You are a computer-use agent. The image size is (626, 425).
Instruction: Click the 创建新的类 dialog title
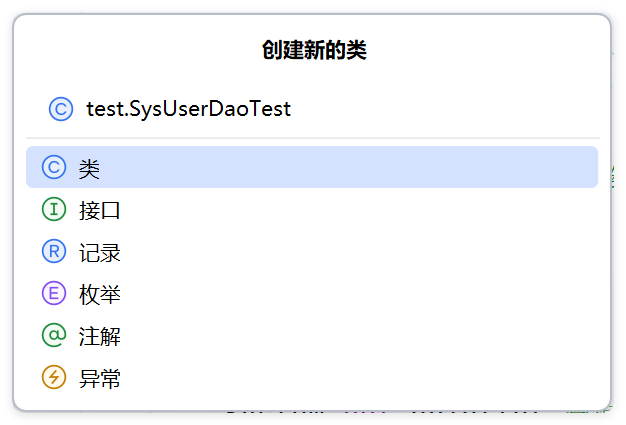[x=314, y=50]
